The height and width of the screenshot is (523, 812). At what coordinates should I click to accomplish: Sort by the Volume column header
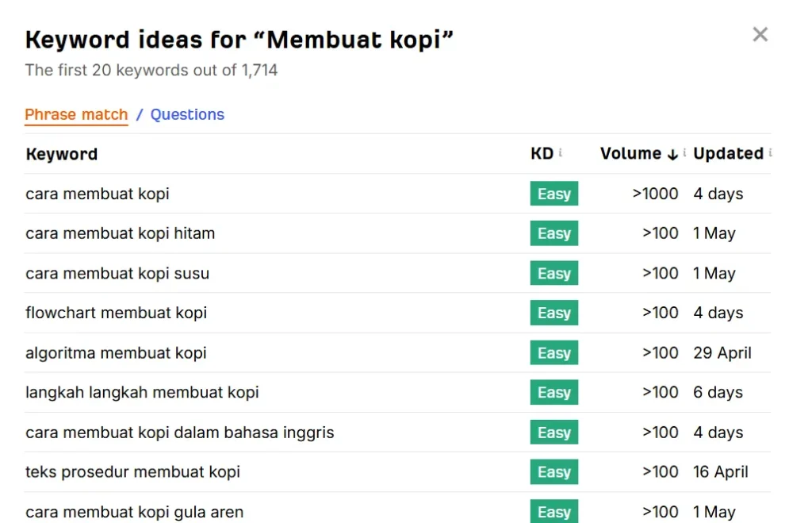point(630,153)
